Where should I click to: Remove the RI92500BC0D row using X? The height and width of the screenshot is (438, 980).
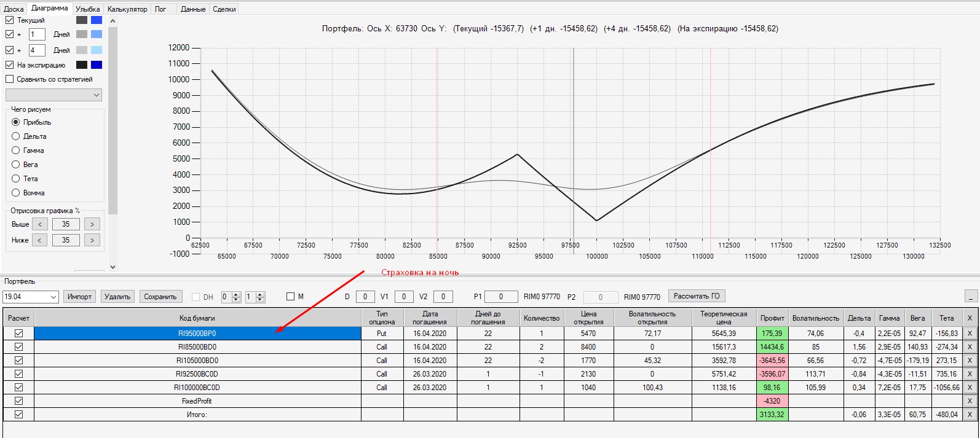(970, 374)
